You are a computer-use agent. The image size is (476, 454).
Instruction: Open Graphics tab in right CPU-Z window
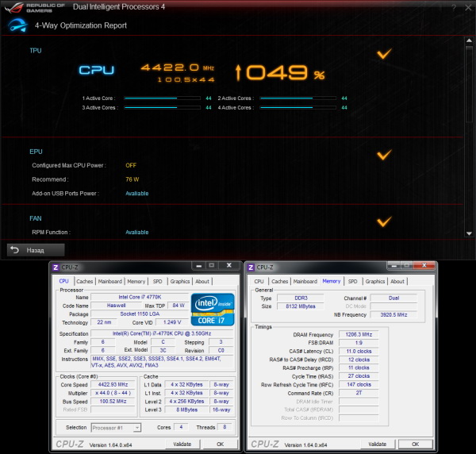pyautogui.click(x=375, y=281)
